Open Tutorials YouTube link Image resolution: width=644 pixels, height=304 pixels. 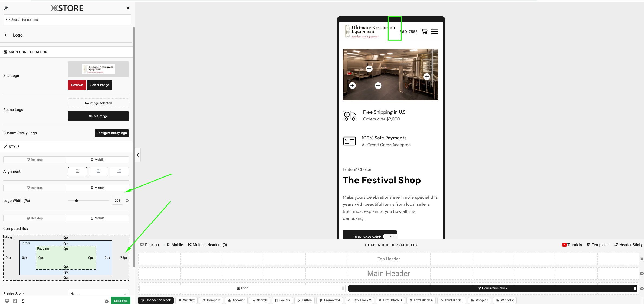(x=572, y=245)
